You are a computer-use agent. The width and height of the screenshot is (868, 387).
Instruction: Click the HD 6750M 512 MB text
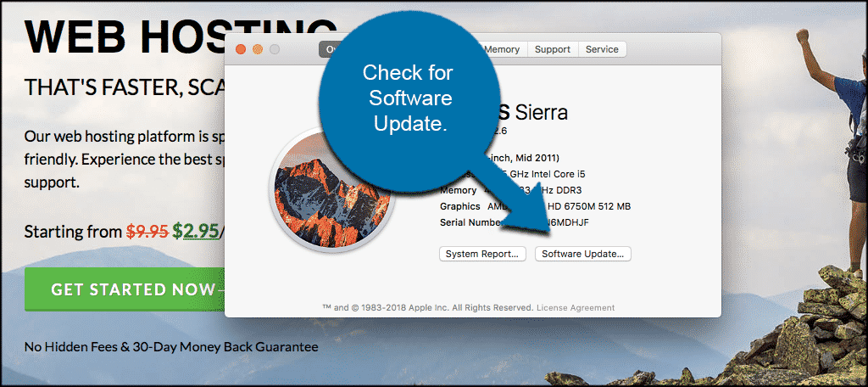[589, 206]
